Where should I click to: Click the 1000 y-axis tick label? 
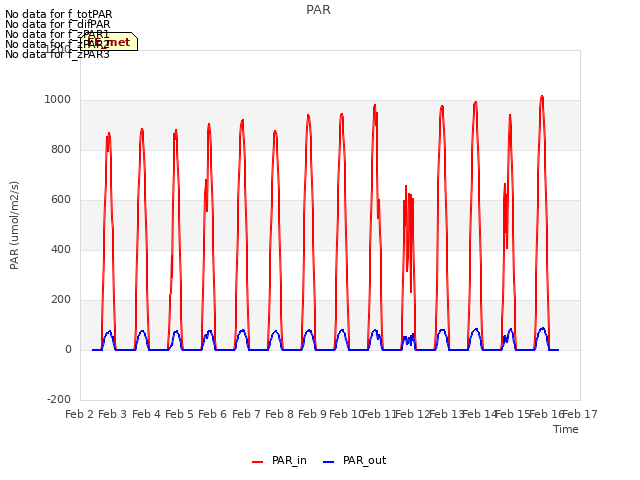pyautogui.click(x=58, y=100)
